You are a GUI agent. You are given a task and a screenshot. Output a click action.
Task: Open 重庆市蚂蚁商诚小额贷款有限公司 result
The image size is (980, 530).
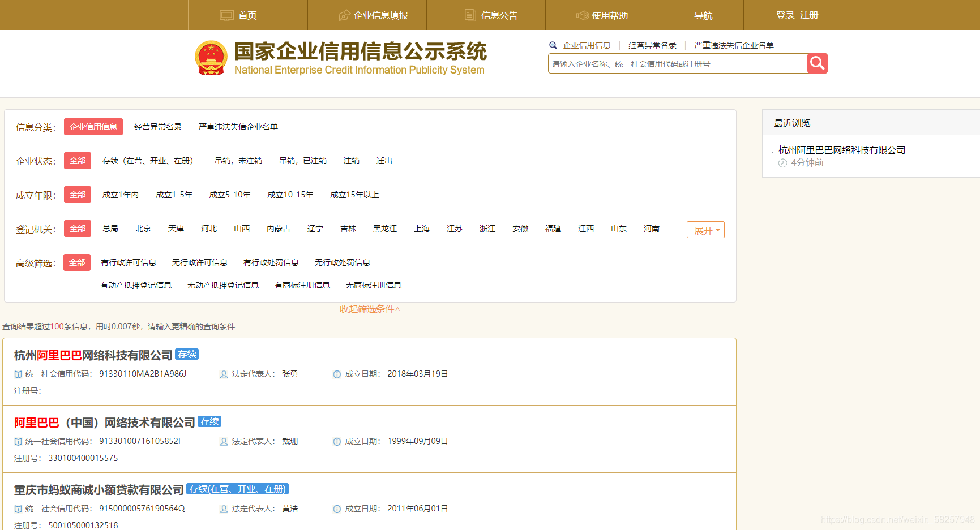[99, 489]
